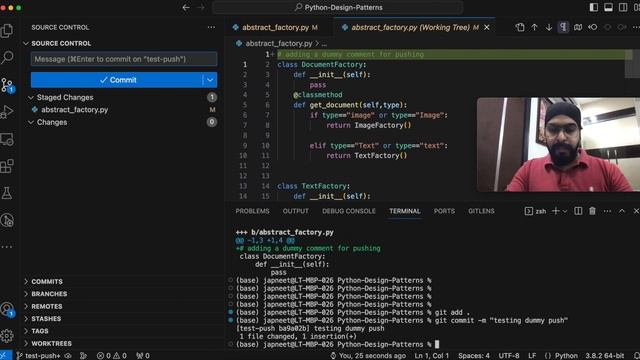
Task: Commit the staged changes
Action: click(117, 80)
